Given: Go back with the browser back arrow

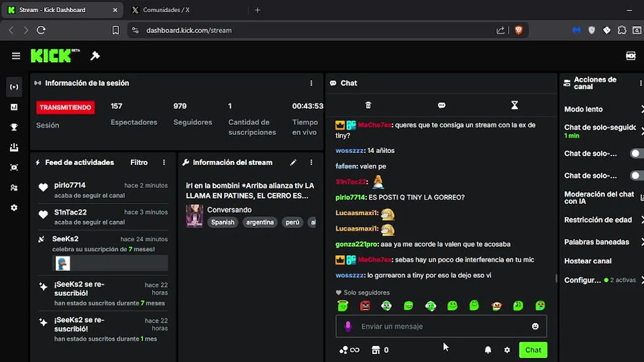Looking at the screenshot, I should (12, 30).
